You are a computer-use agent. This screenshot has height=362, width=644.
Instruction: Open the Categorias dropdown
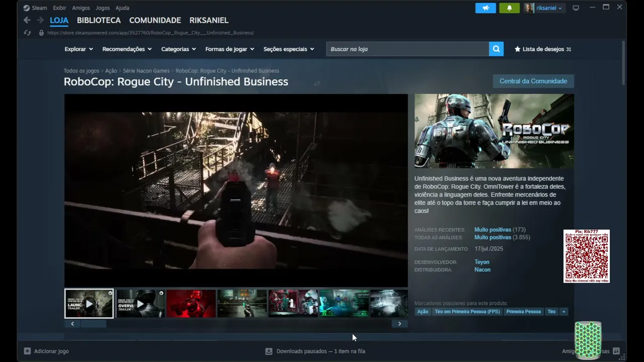point(179,49)
